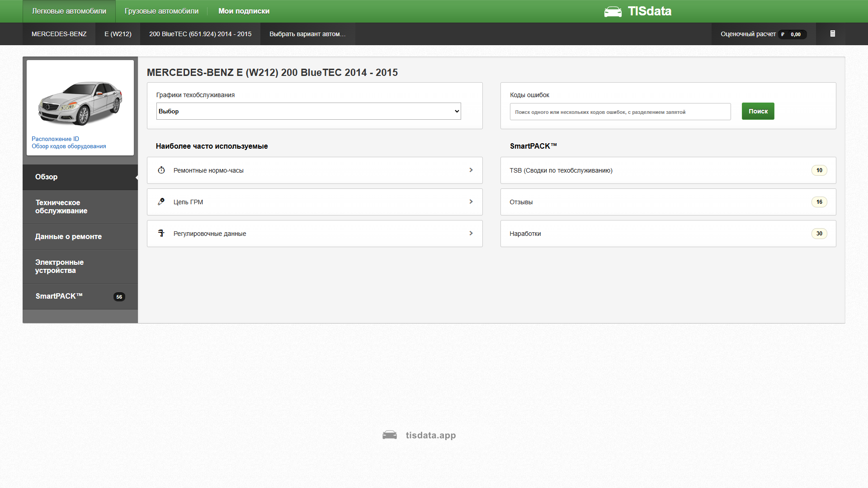Open Ремонтные нормо-часы row label

point(208,170)
